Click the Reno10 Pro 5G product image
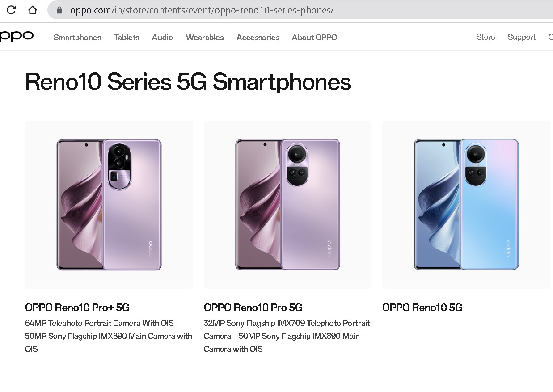Viewport: 553px width, 392px height. (287, 204)
